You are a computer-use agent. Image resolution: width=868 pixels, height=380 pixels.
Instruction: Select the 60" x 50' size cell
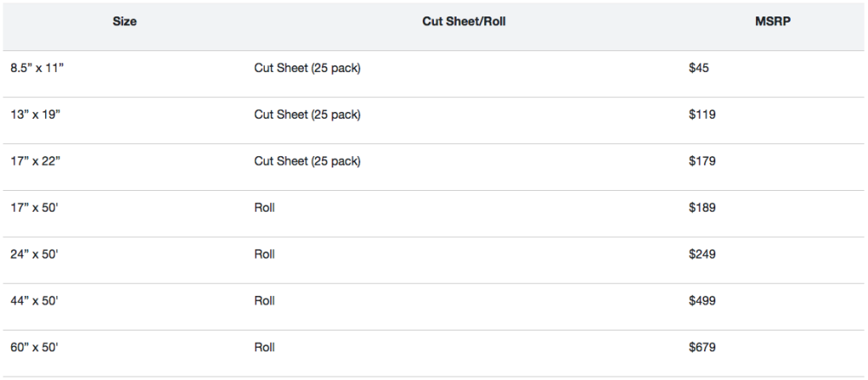[35, 347]
